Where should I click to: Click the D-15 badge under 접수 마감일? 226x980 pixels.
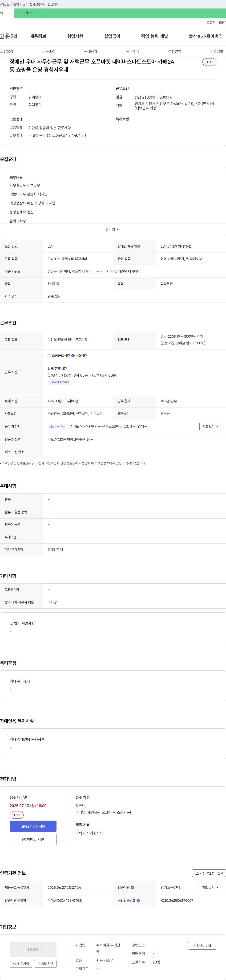(x=17, y=815)
